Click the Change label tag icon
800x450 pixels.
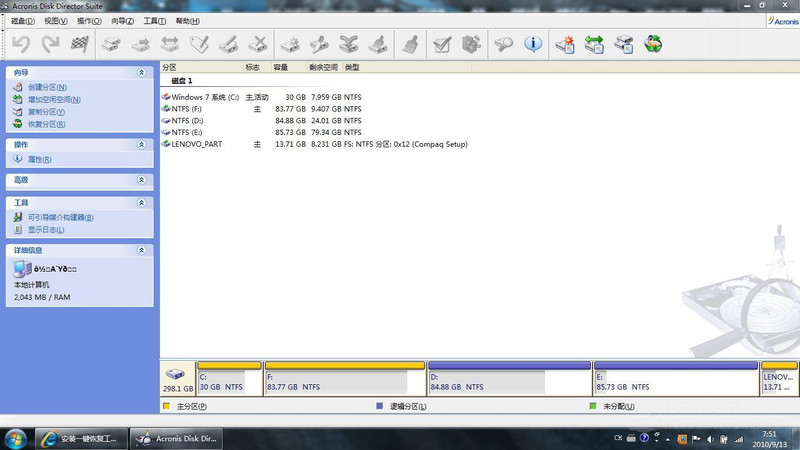pos(199,44)
